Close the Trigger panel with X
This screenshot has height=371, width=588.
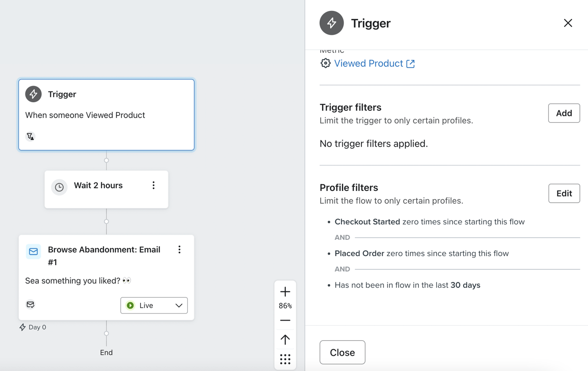(568, 23)
